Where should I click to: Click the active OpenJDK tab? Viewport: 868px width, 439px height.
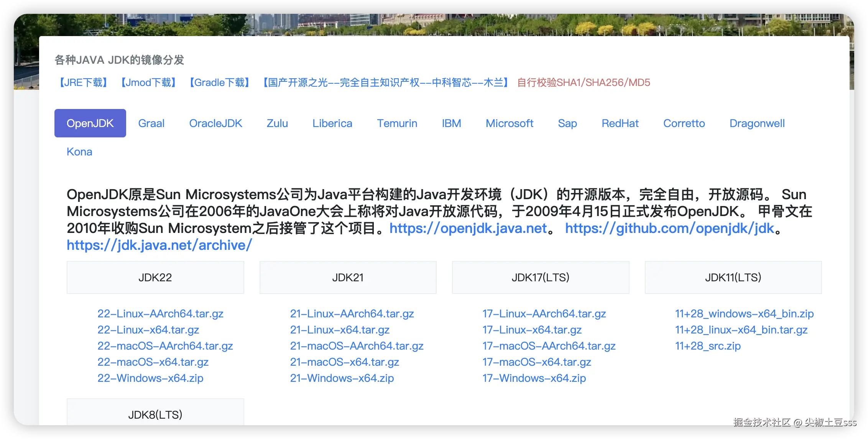click(90, 123)
